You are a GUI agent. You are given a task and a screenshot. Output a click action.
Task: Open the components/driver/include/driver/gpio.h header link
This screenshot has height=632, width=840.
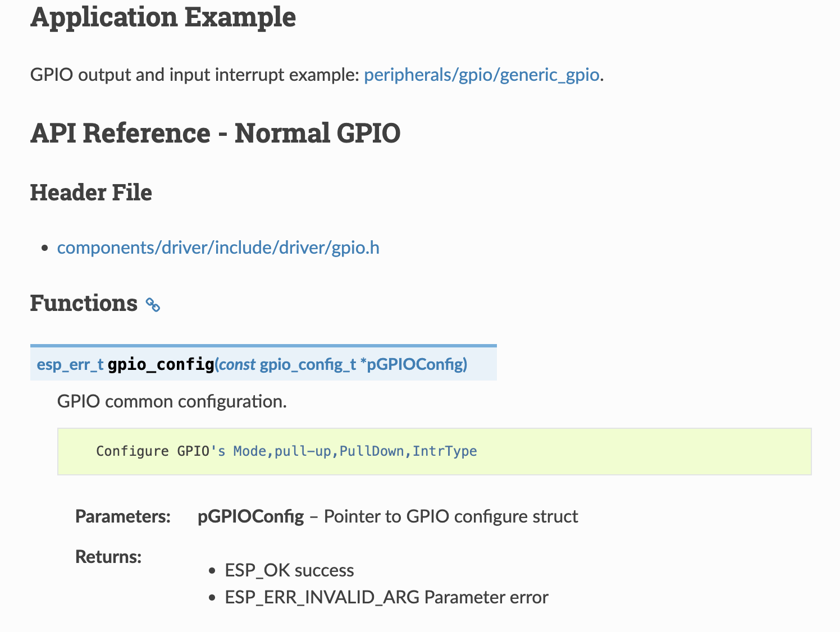pyautogui.click(x=218, y=248)
